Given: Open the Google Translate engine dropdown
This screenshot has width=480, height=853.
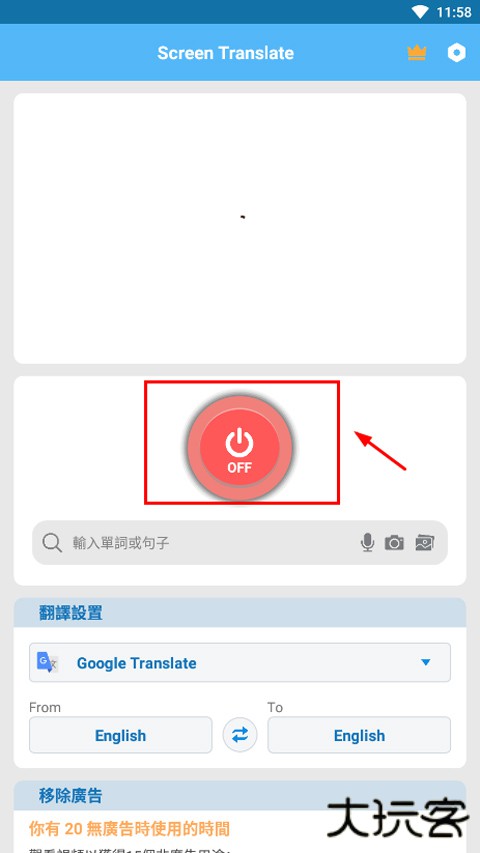Looking at the screenshot, I should pyautogui.click(x=239, y=663).
